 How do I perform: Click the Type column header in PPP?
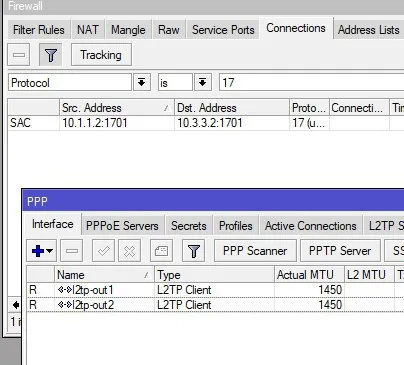tap(214, 275)
